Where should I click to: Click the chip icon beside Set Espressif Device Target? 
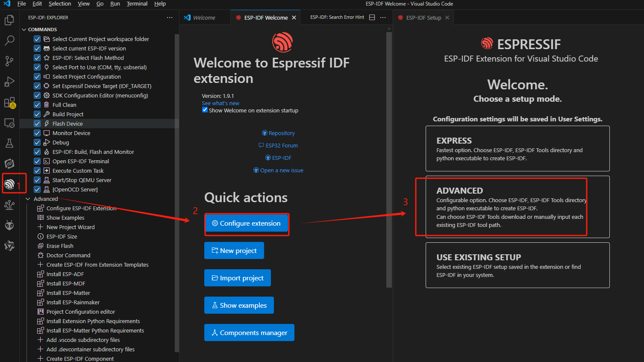tap(47, 86)
